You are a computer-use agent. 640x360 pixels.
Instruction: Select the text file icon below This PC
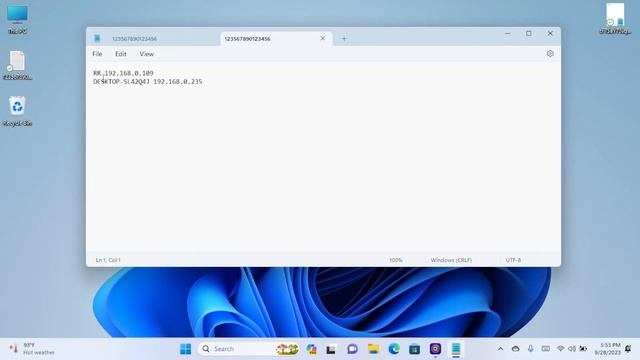[17, 65]
